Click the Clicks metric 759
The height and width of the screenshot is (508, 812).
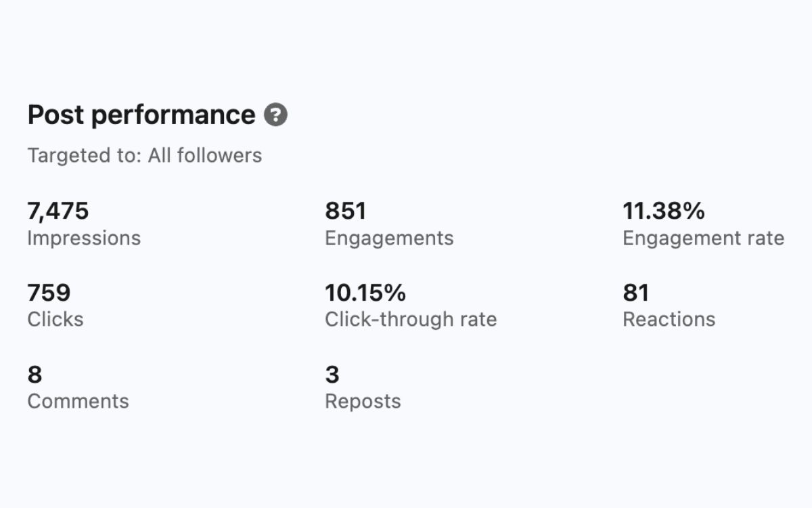(49, 292)
